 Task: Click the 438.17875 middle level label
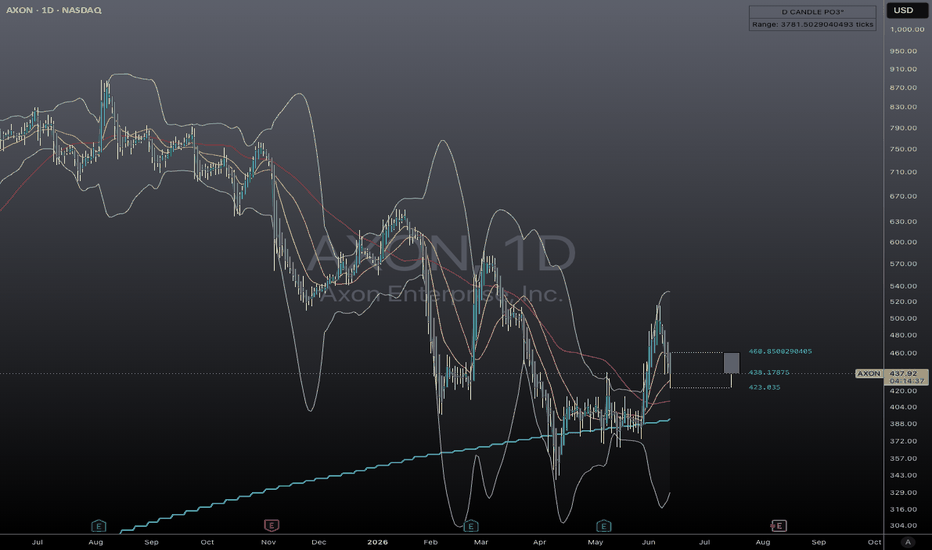[769, 372]
